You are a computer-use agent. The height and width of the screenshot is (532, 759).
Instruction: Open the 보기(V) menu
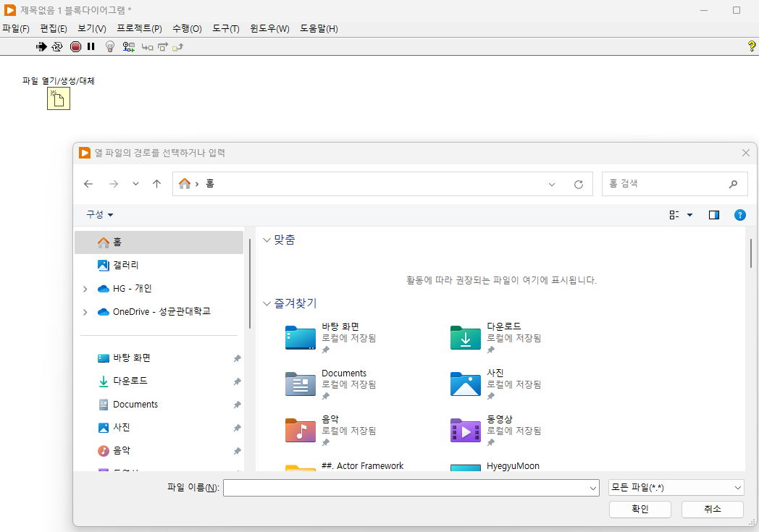coord(92,28)
